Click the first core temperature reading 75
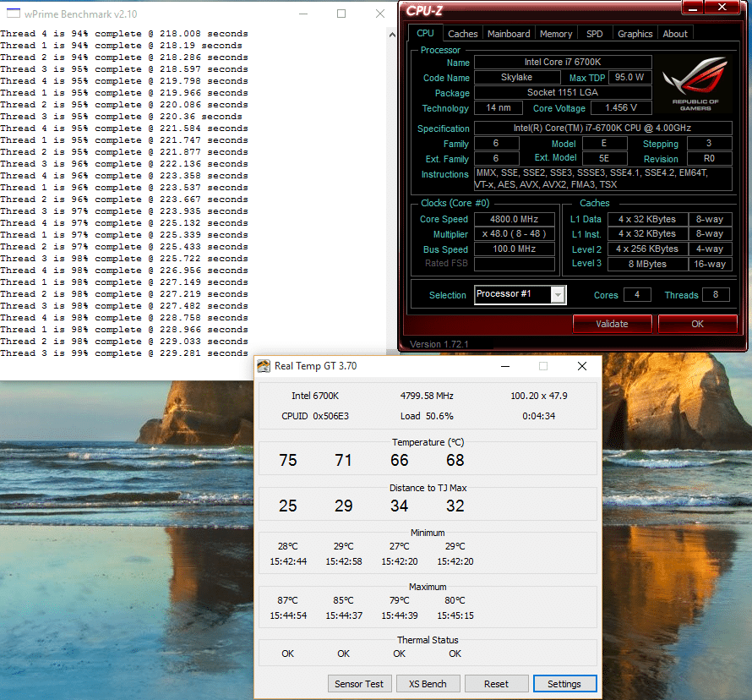752x700 pixels. click(x=288, y=460)
